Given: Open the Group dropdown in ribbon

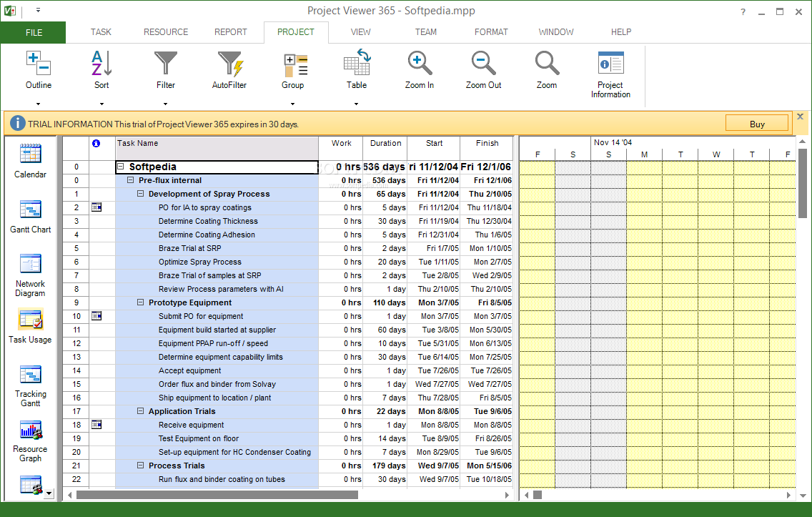Looking at the screenshot, I should (x=292, y=104).
